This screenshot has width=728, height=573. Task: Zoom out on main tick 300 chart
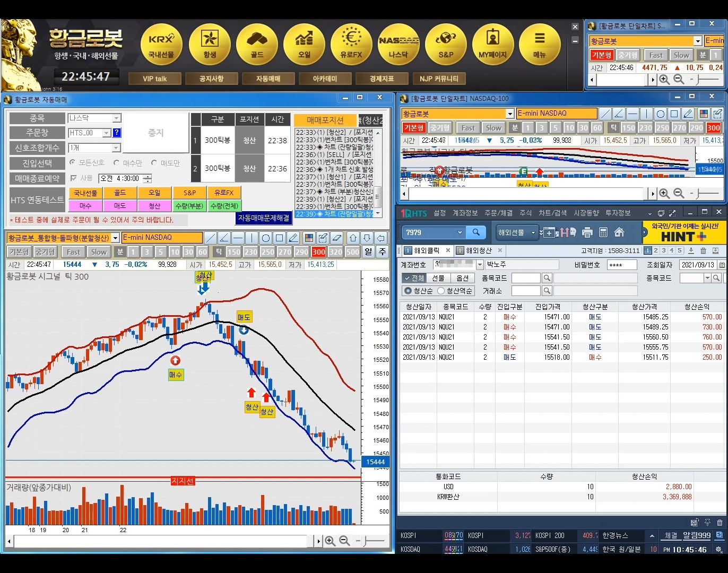click(344, 541)
